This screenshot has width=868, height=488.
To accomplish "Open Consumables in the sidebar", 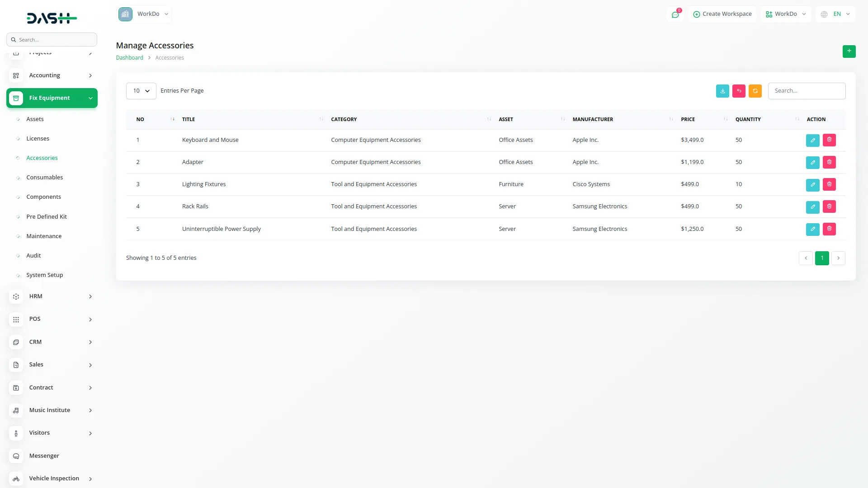I will coord(44,178).
